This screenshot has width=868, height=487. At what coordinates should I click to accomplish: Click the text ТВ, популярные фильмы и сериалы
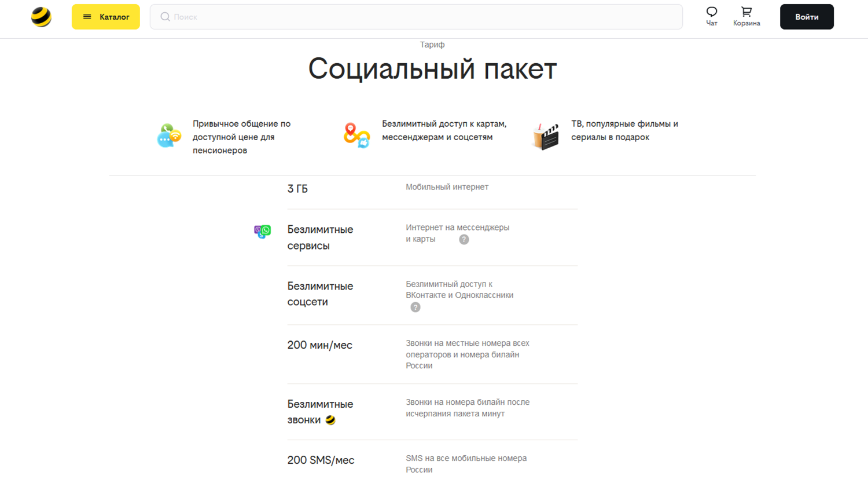pyautogui.click(x=624, y=130)
